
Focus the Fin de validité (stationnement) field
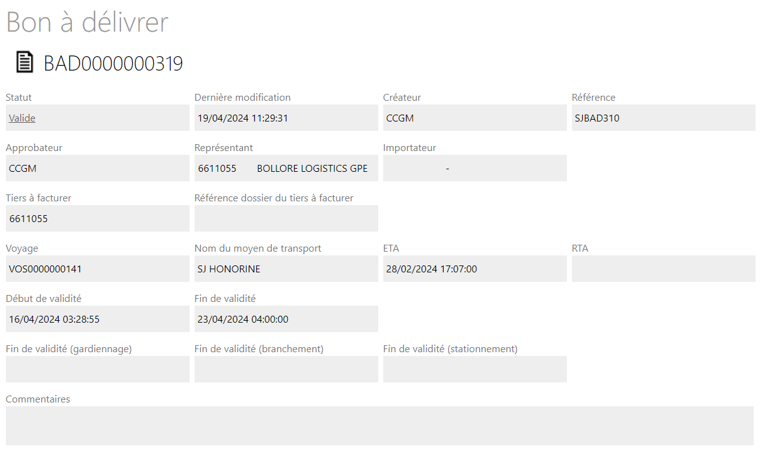[474, 369]
